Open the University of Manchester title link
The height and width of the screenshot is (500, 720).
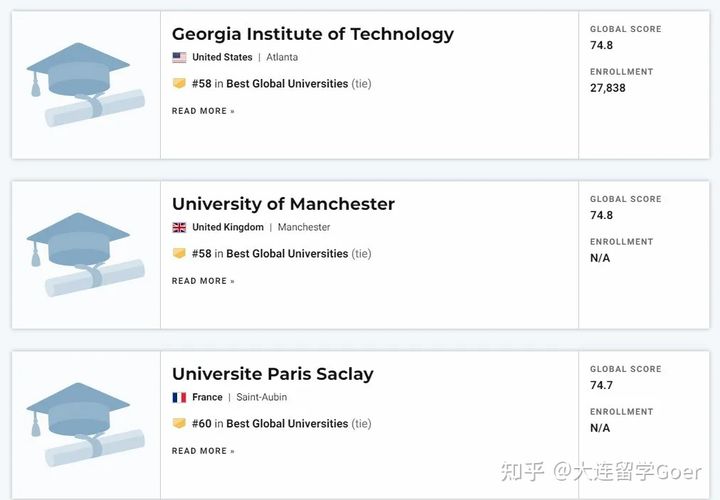[283, 204]
